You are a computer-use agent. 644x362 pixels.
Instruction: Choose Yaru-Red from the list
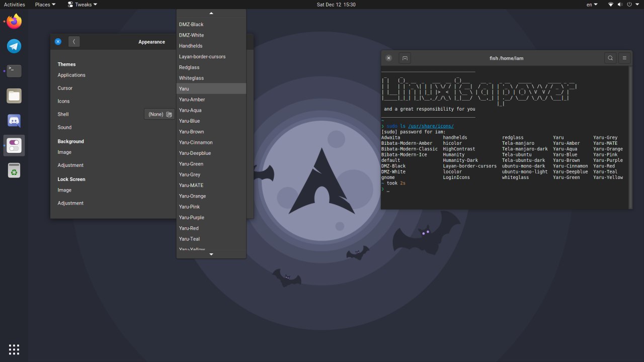(211, 228)
